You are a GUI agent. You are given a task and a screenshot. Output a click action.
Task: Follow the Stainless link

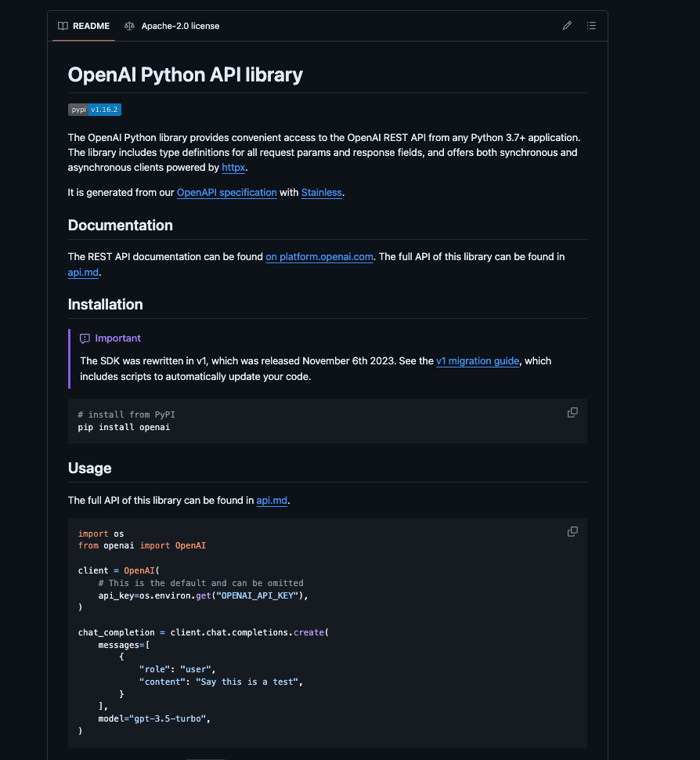tap(321, 193)
